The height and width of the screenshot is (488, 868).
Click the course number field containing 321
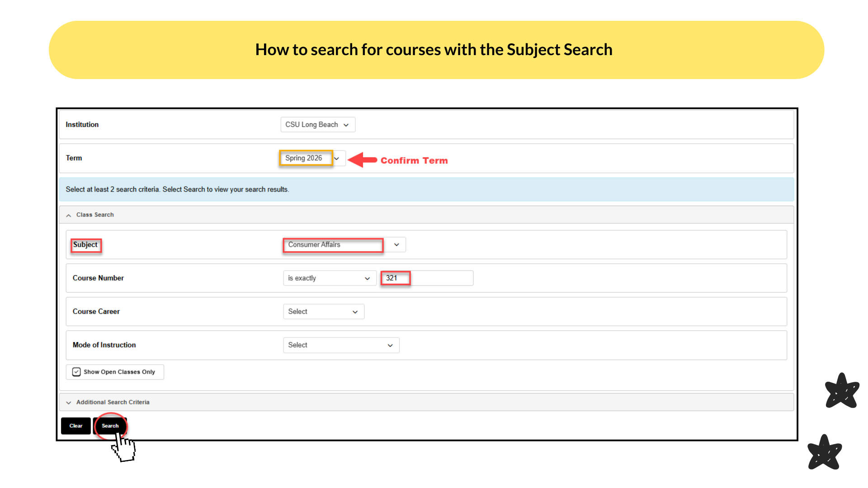(x=425, y=278)
